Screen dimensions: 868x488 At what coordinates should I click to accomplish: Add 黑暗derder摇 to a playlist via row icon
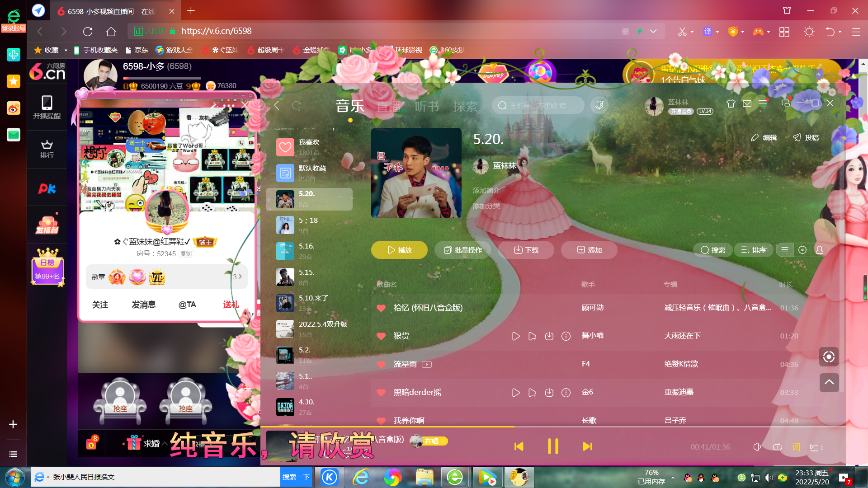point(533,393)
